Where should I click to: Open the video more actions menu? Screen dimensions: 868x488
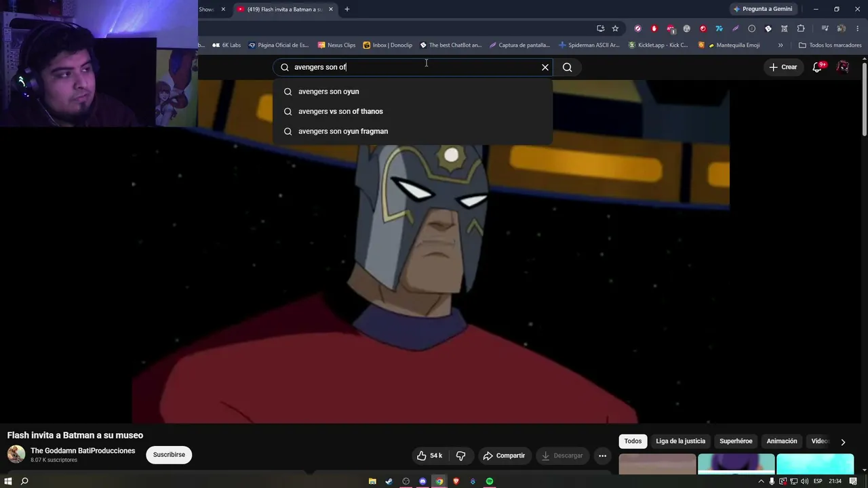point(602,455)
